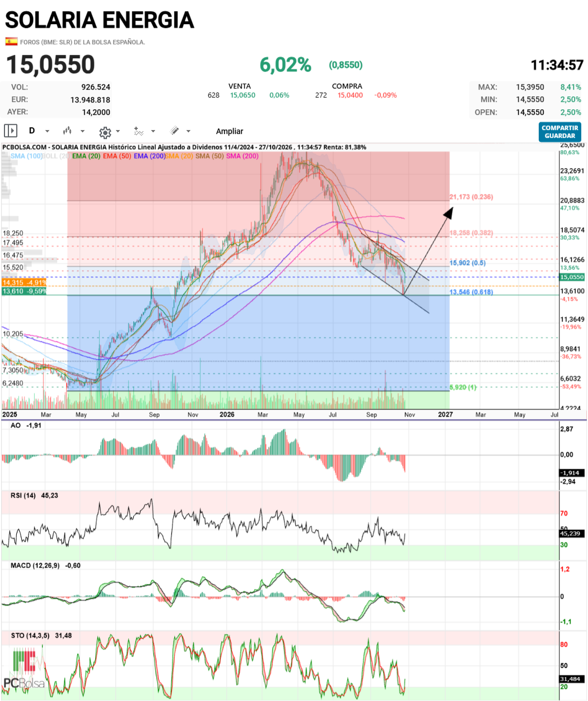Select the RSI (14) indicator panel label
Image resolution: width=588 pixels, height=701 pixels.
tap(23, 495)
